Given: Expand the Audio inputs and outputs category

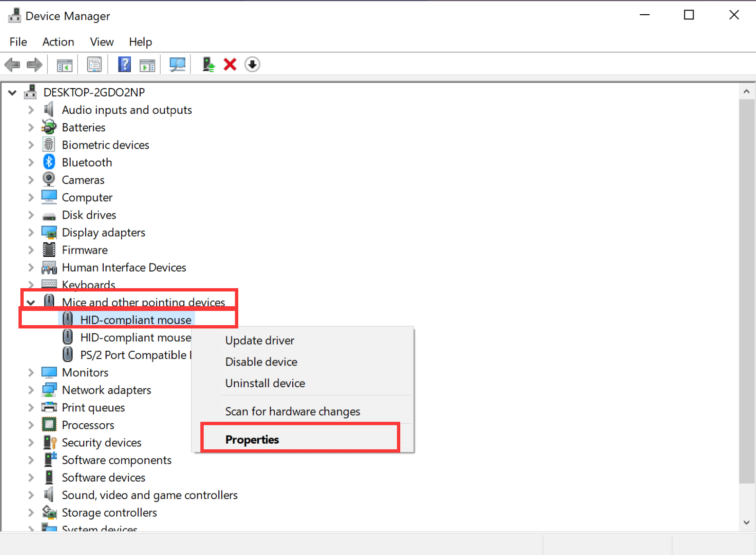Looking at the screenshot, I should pos(31,110).
